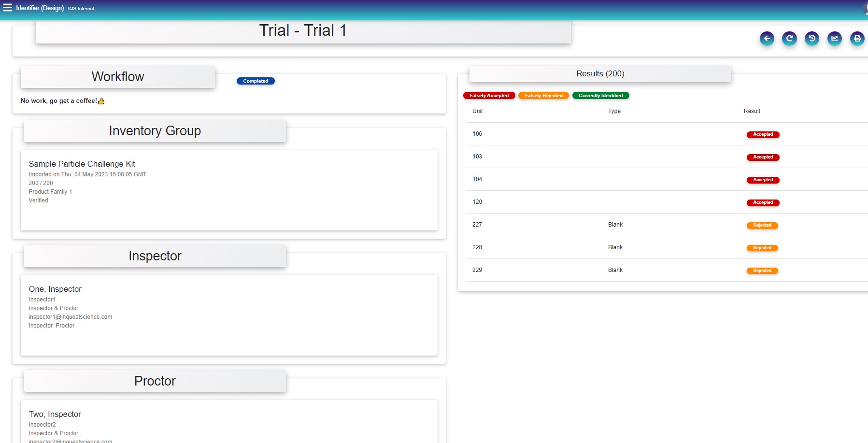This screenshot has height=443, width=868.
Task: Open the history clock icon
Action: [812, 39]
